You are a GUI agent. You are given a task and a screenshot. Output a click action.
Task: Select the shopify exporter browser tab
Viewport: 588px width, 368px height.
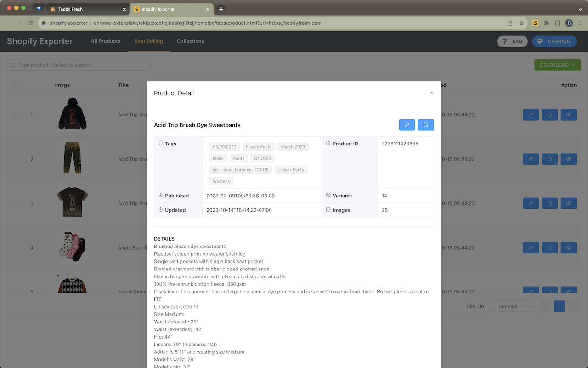click(171, 9)
